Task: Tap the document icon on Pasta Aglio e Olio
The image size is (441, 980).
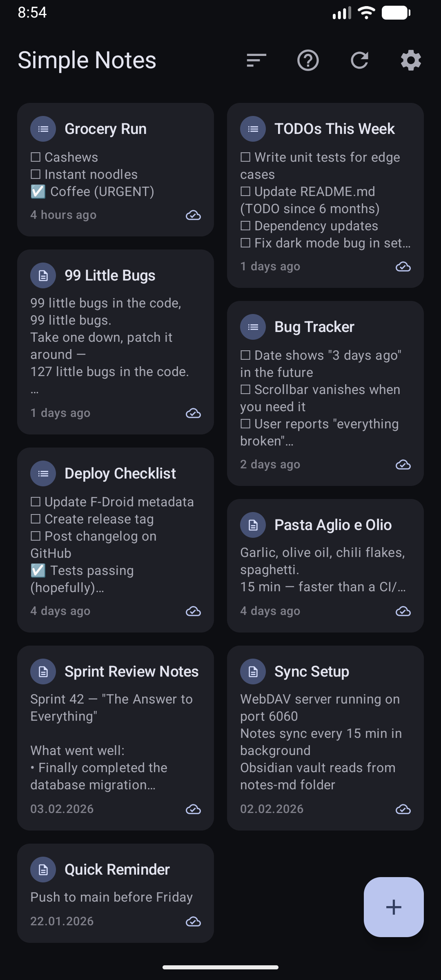Action: click(x=253, y=525)
